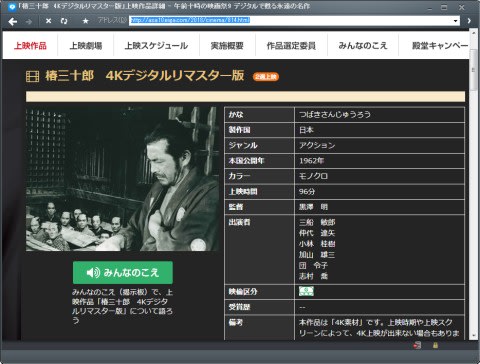480x364 pixels.
Task: Click the browser forward arrow
Action: click(29, 21)
